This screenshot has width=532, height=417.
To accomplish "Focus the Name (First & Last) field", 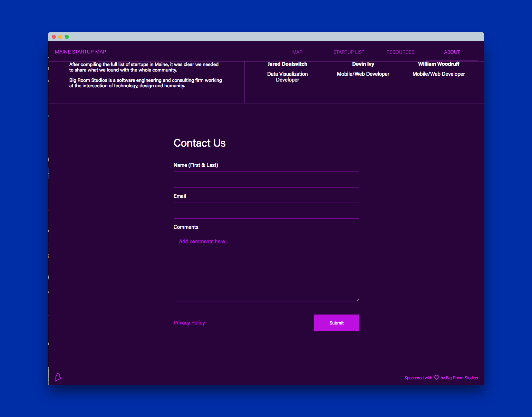I will coord(266,179).
